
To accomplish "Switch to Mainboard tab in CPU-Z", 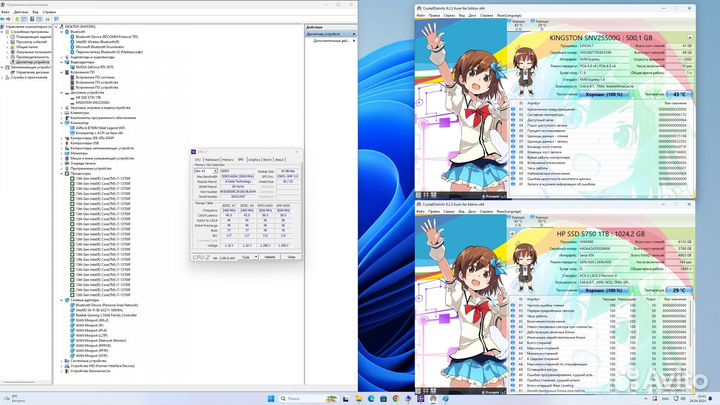I will (212, 159).
